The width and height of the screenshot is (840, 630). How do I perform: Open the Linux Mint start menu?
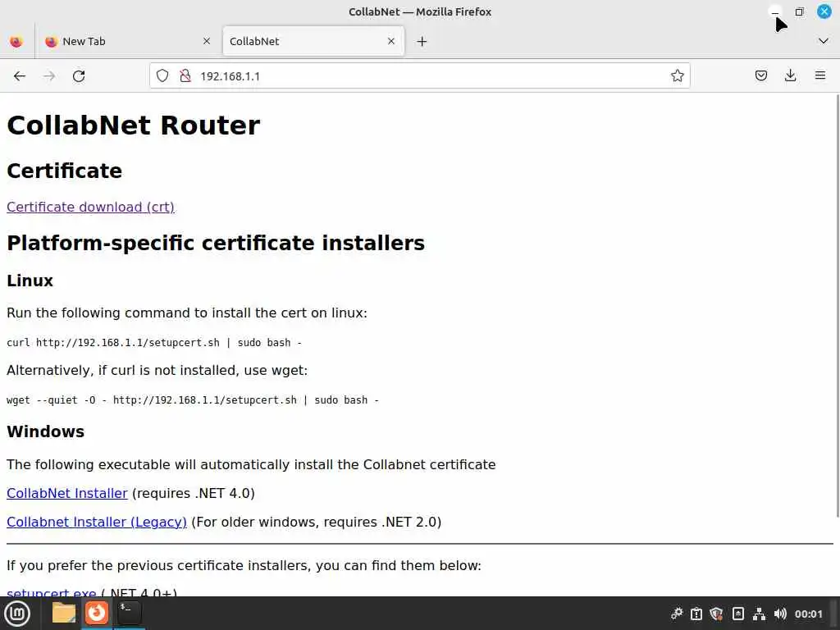click(x=17, y=614)
